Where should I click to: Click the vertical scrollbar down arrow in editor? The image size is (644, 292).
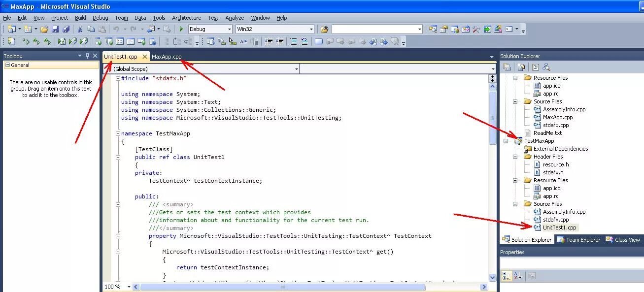pos(492,277)
